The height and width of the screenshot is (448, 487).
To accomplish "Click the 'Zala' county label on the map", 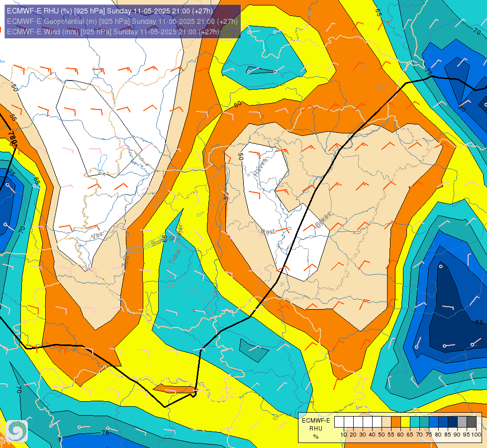I will pyautogui.click(x=125, y=262).
